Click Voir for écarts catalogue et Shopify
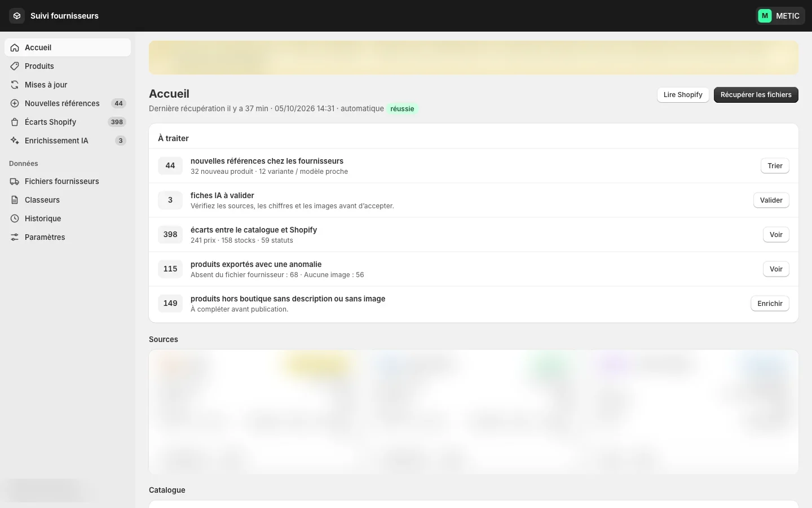Screen dimensions: 812x508 [x=776, y=235]
